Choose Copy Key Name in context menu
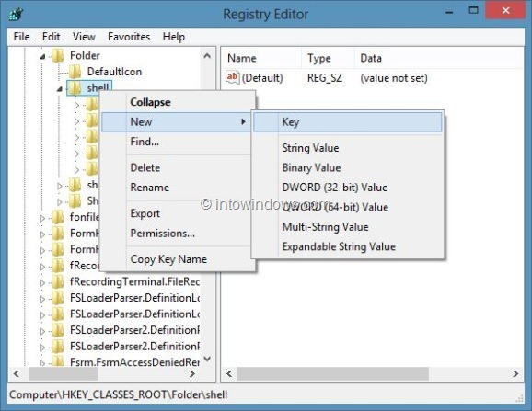Viewport: 532px width, 411px height. (x=179, y=259)
